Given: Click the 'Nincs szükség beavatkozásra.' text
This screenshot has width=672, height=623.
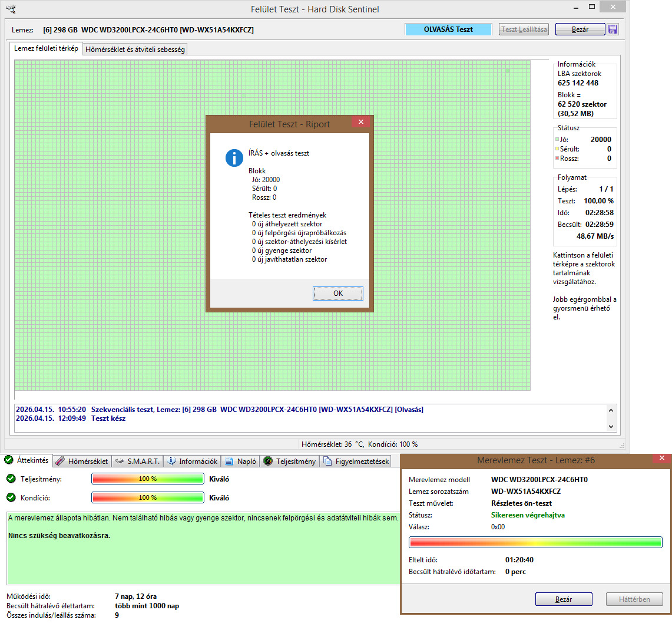Looking at the screenshot, I should tap(59, 536).
